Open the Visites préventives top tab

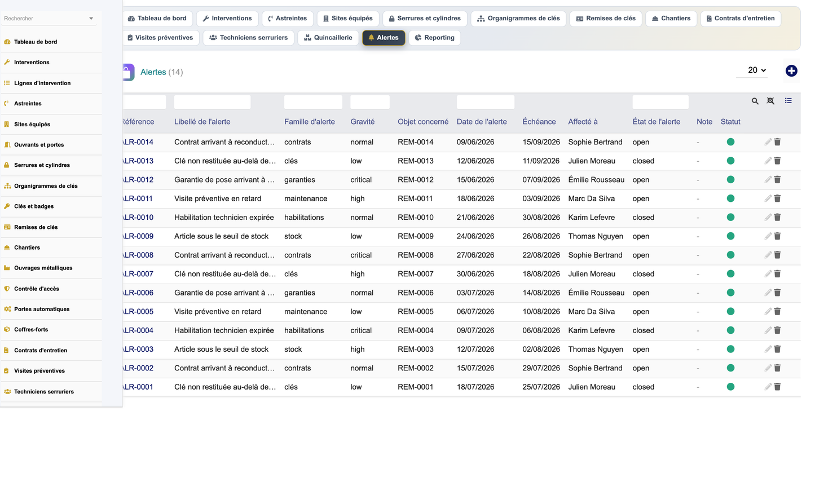pos(161,38)
